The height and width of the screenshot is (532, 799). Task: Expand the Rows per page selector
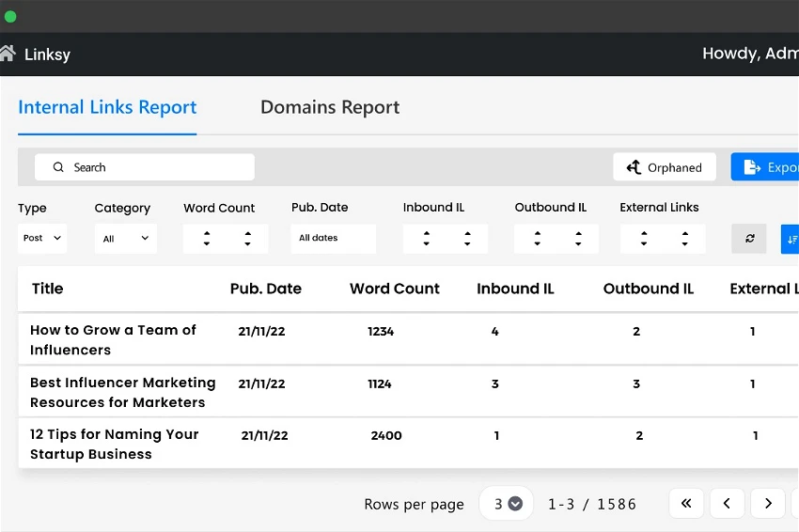click(507, 504)
